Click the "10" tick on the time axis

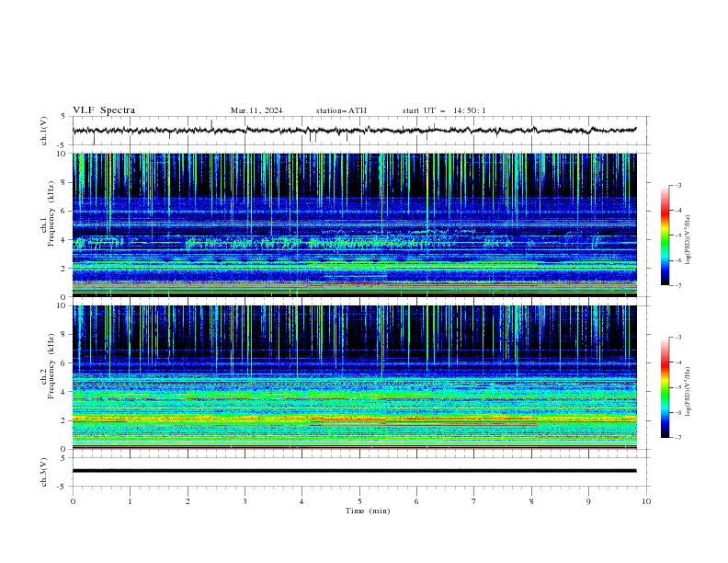[646, 501]
